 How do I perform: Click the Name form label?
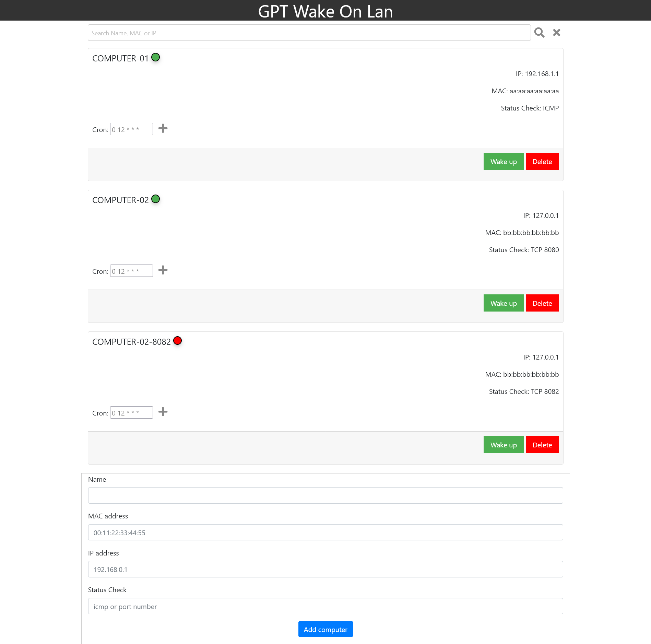[x=97, y=479]
